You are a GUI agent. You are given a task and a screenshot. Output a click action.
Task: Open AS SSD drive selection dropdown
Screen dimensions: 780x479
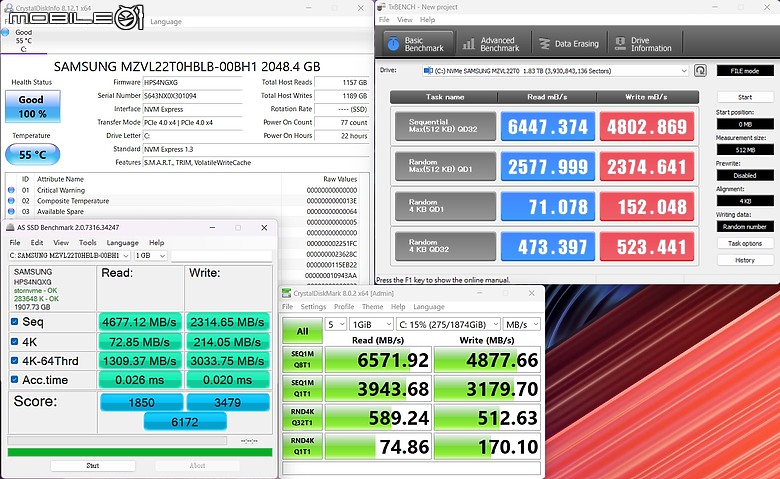[69, 255]
